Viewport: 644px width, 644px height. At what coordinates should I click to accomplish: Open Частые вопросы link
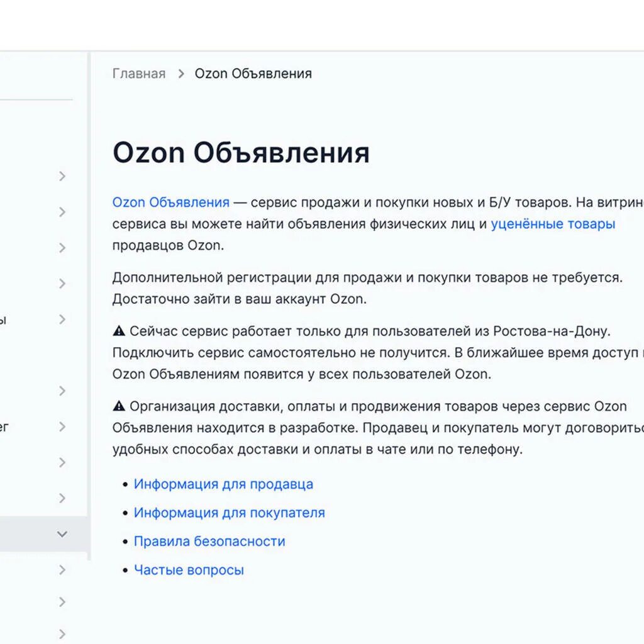[x=189, y=570]
